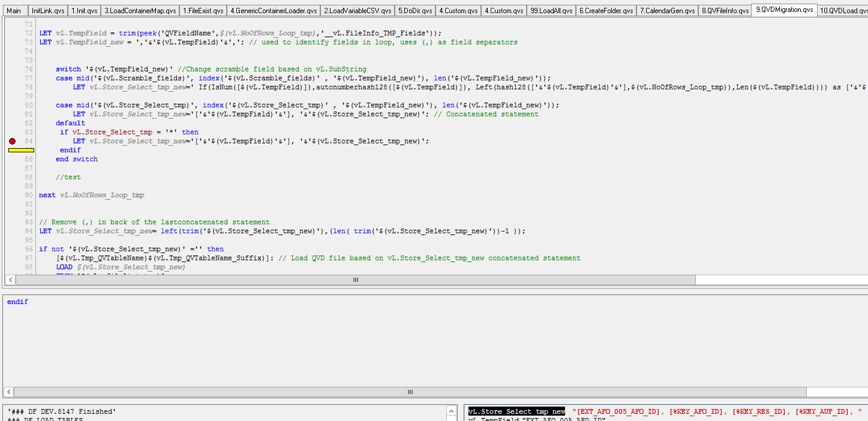868x421 pixels.
Task: Click the switch statement on line 76
Action: [211, 69]
